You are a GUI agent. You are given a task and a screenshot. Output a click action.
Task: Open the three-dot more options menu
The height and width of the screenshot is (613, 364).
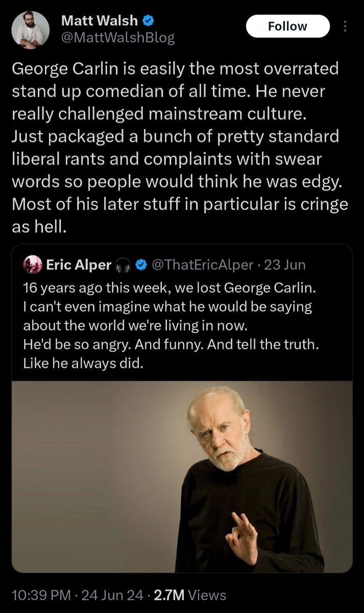(345, 26)
